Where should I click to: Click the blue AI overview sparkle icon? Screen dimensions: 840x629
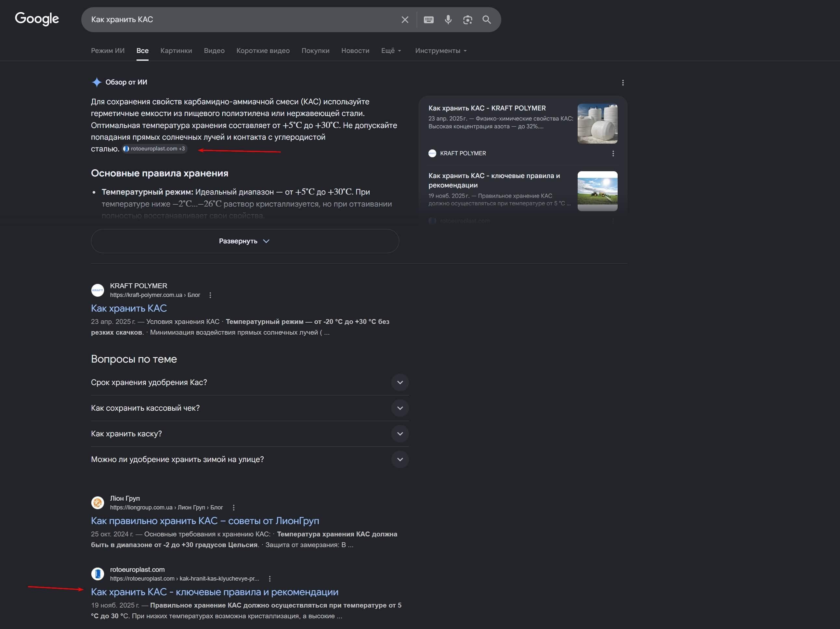coord(97,82)
